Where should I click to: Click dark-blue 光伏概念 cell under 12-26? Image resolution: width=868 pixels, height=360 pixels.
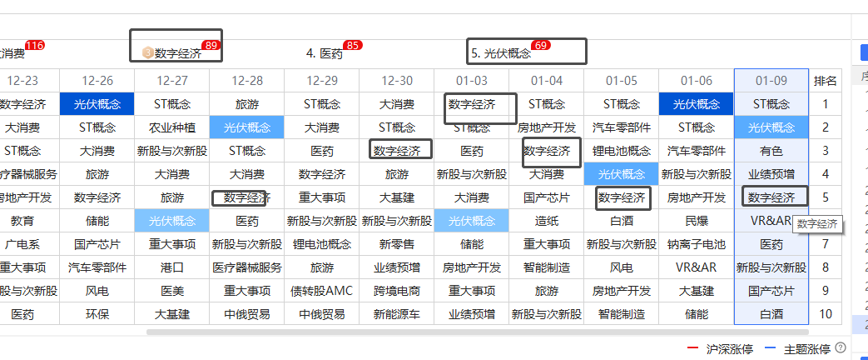pos(97,104)
